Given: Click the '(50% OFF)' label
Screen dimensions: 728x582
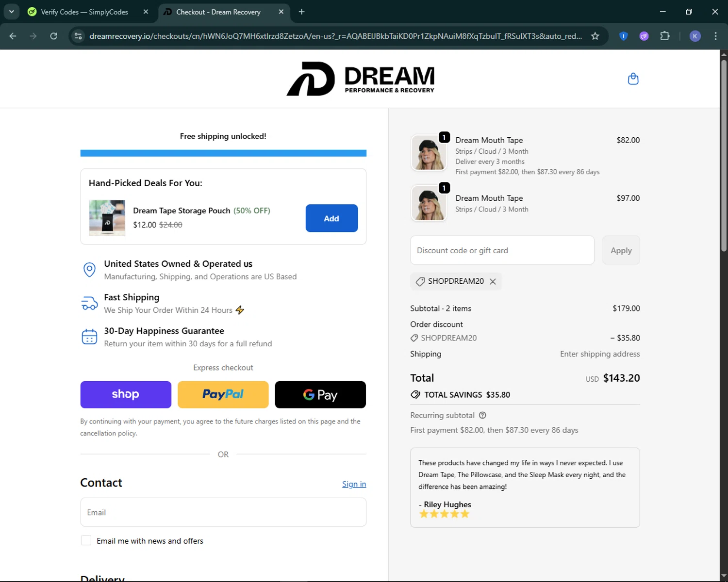Looking at the screenshot, I should tap(252, 210).
